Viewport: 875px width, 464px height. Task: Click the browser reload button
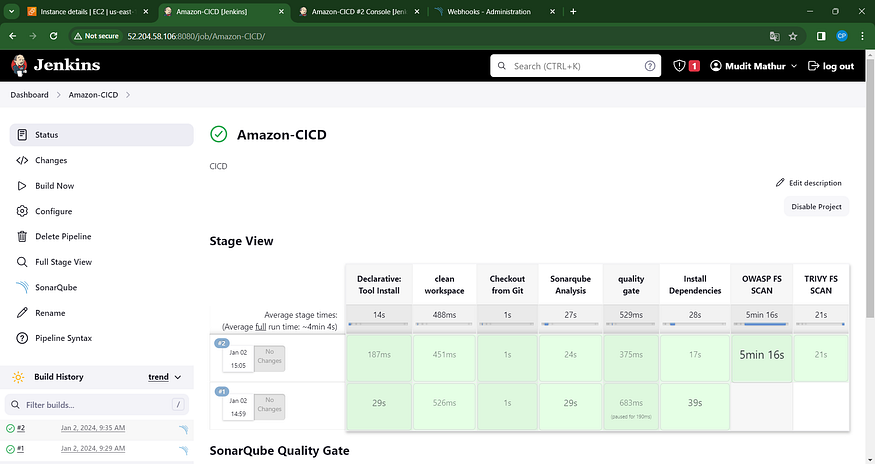54,36
